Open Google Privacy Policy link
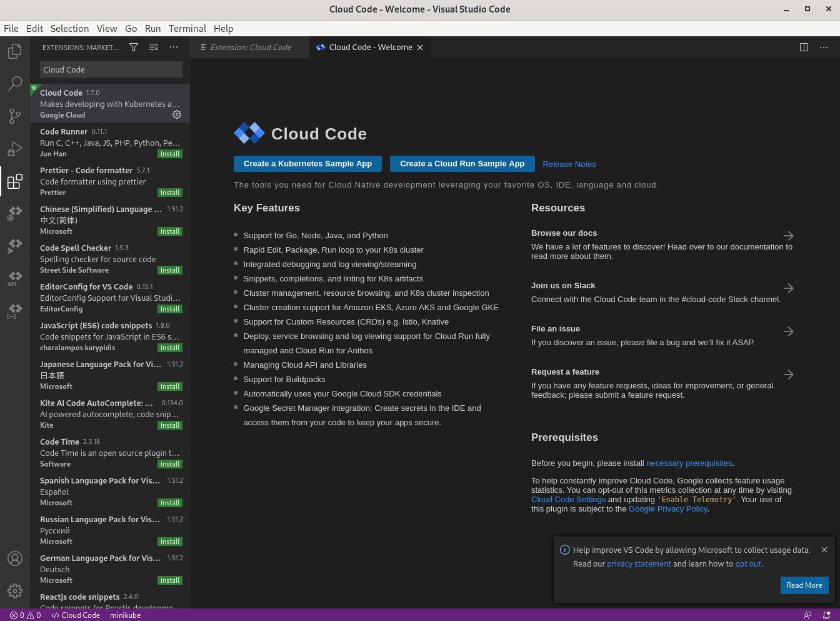The image size is (840, 621). (x=667, y=509)
